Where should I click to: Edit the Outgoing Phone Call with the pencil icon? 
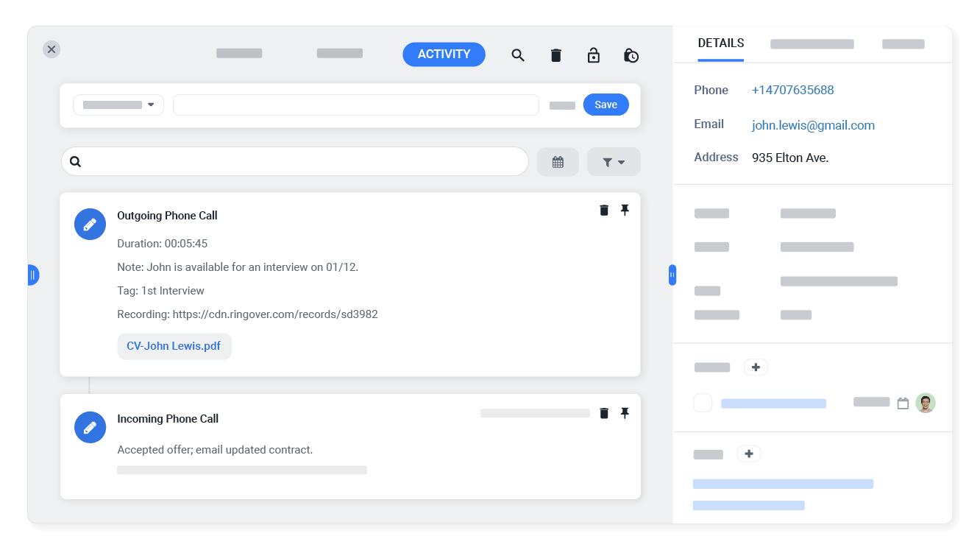[90, 224]
